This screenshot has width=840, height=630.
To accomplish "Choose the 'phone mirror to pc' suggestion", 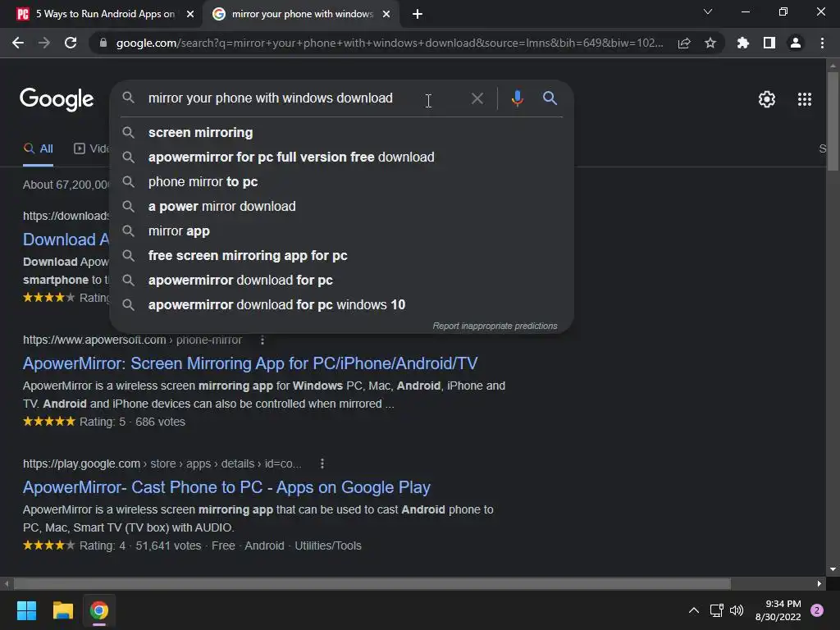I will (342, 181).
